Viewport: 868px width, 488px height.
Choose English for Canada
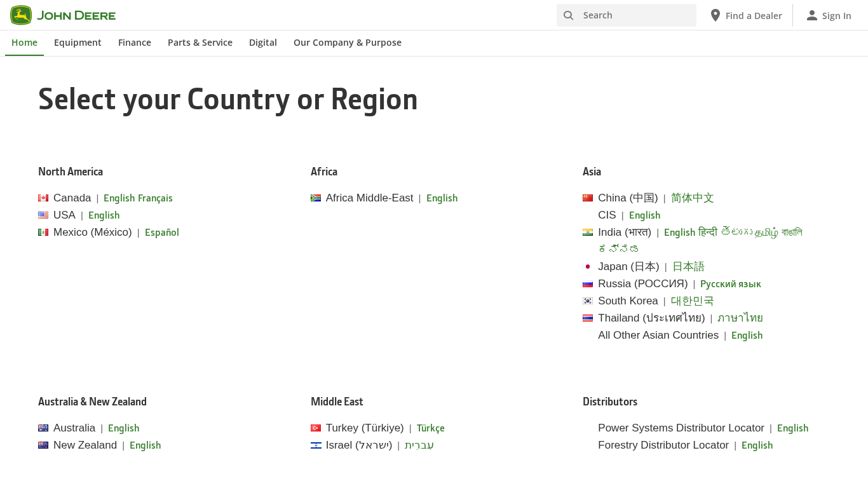click(x=119, y=198)
